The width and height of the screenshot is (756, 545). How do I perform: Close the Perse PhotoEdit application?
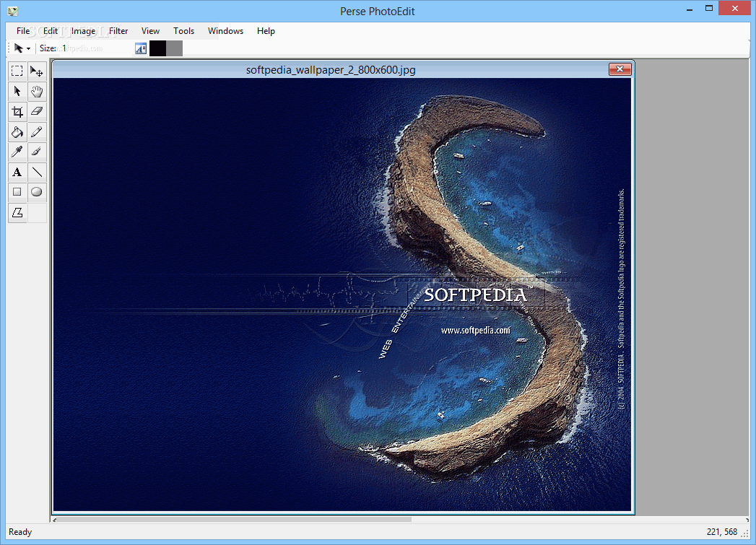(x=735, y=8)
